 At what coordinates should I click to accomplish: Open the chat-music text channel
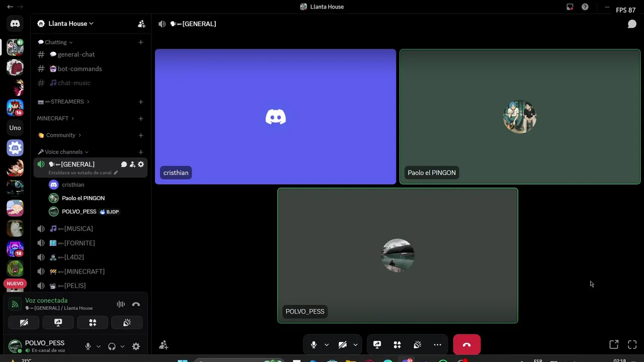[x=91, y=83]
